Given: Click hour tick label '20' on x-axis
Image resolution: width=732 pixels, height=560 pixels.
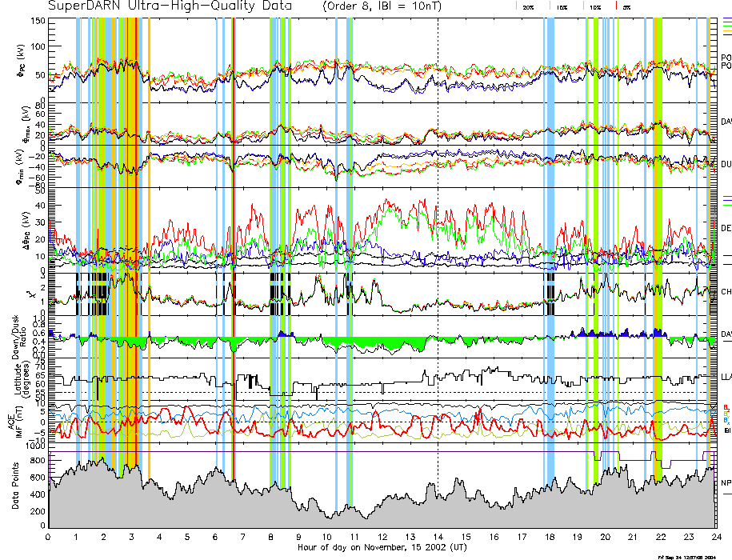Looking at the screenshot, I should coord(605,537).
